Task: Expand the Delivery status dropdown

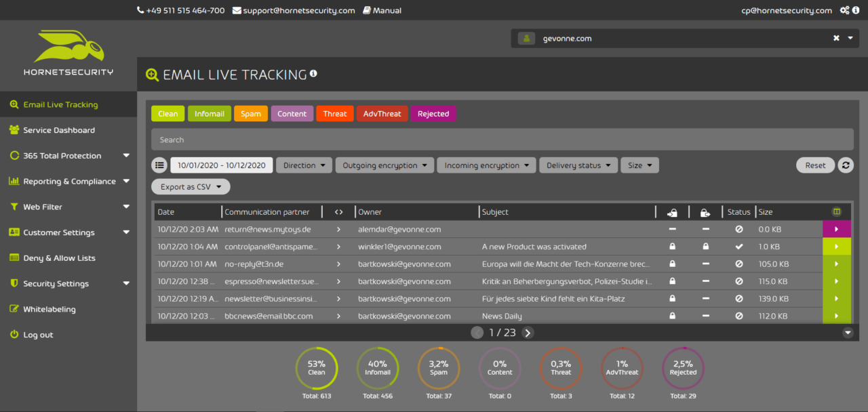Action: pyautogui.click(x=578, y=165)
